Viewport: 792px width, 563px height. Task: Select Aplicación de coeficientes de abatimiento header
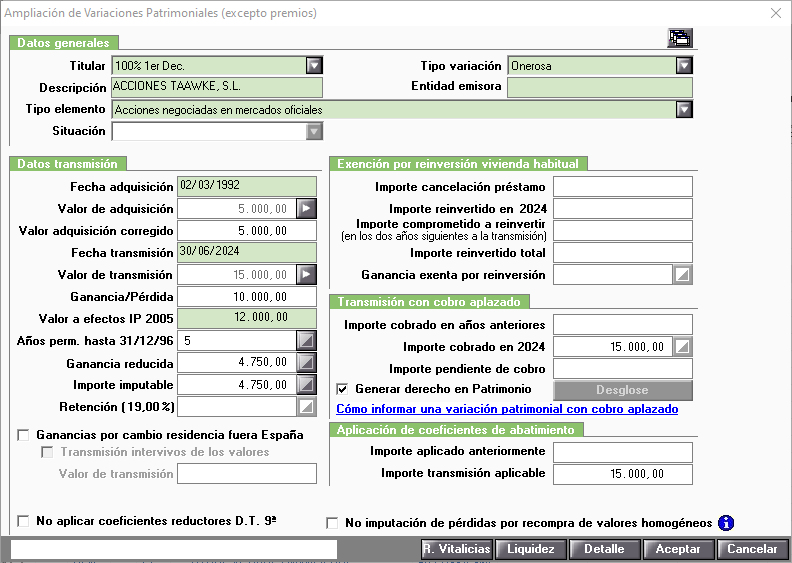coord(456,430)
